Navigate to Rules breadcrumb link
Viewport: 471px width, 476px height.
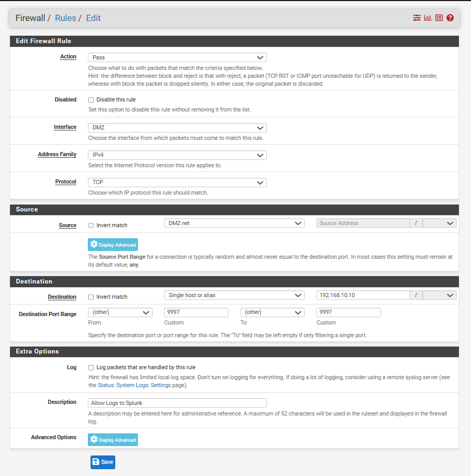(65, 18)
